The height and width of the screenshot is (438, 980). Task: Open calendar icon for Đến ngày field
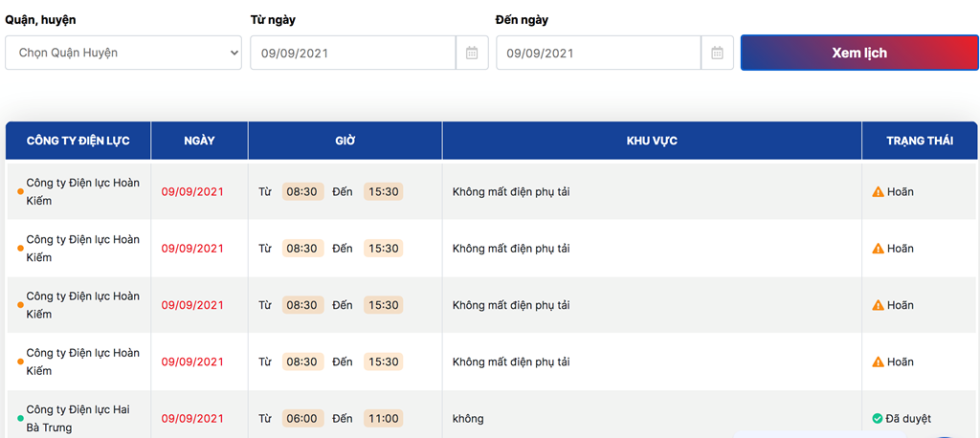718,54
